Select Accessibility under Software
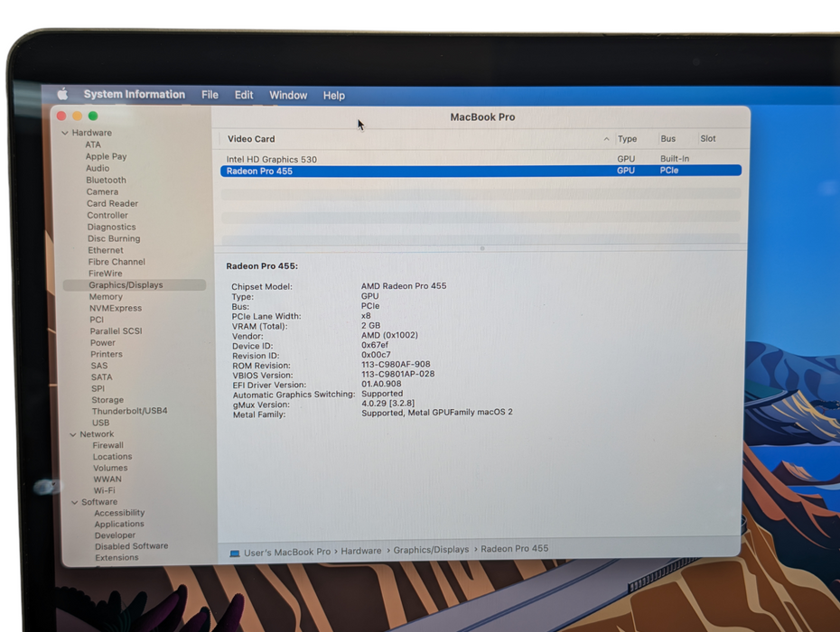Screen dimensions: 840x632 (119, 513)
